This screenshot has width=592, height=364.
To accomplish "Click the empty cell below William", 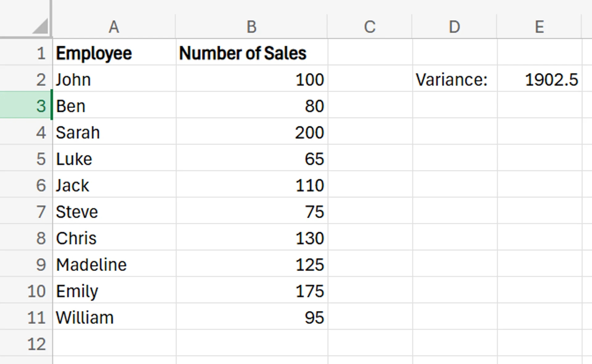I will (x=114, y=343).
